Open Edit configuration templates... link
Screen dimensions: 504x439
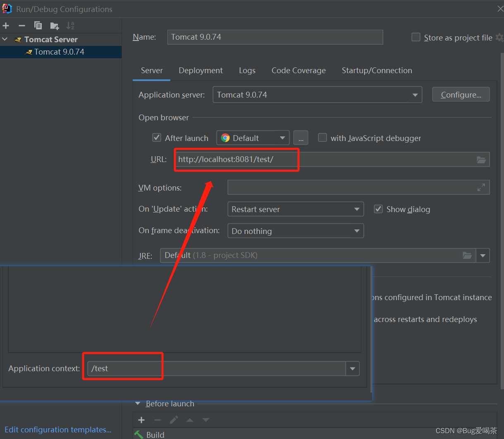(58, 429)
